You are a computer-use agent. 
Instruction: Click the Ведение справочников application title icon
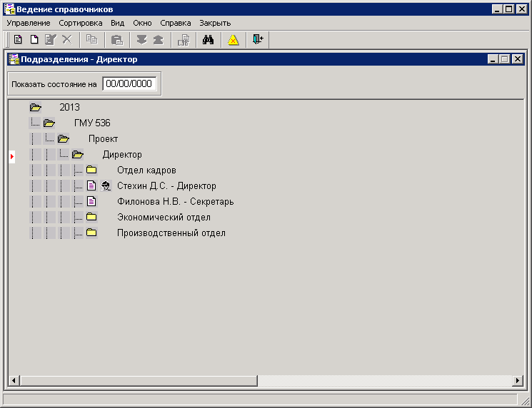pos(9,9)
